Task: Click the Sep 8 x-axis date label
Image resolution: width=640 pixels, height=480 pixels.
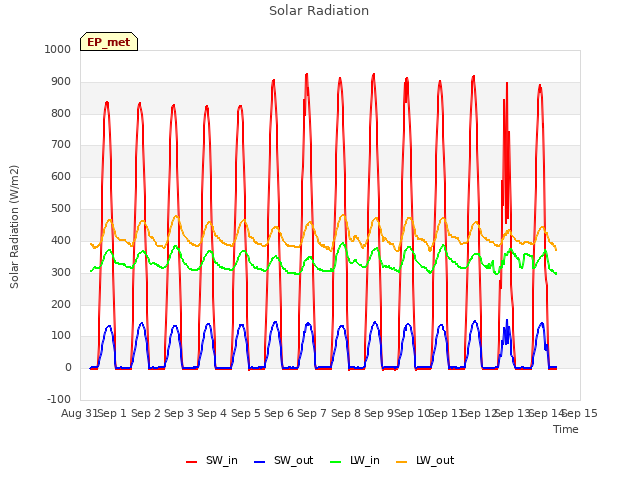Action: 346,413
